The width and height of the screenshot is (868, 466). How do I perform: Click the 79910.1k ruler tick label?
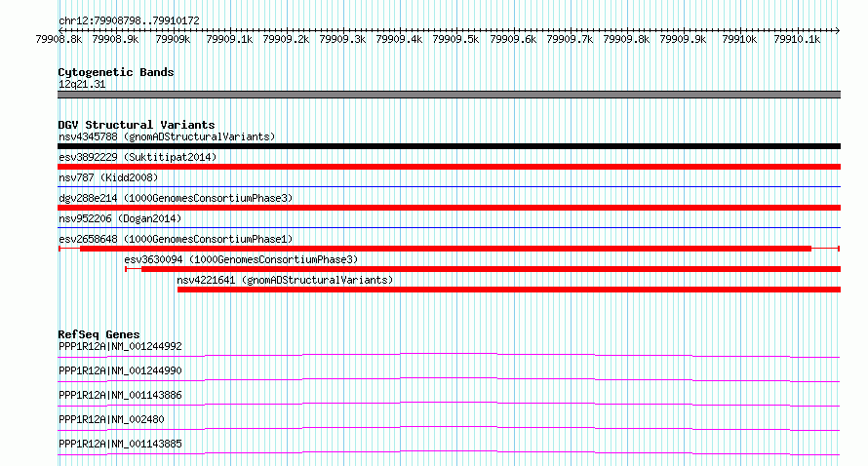tap(797, 40)
